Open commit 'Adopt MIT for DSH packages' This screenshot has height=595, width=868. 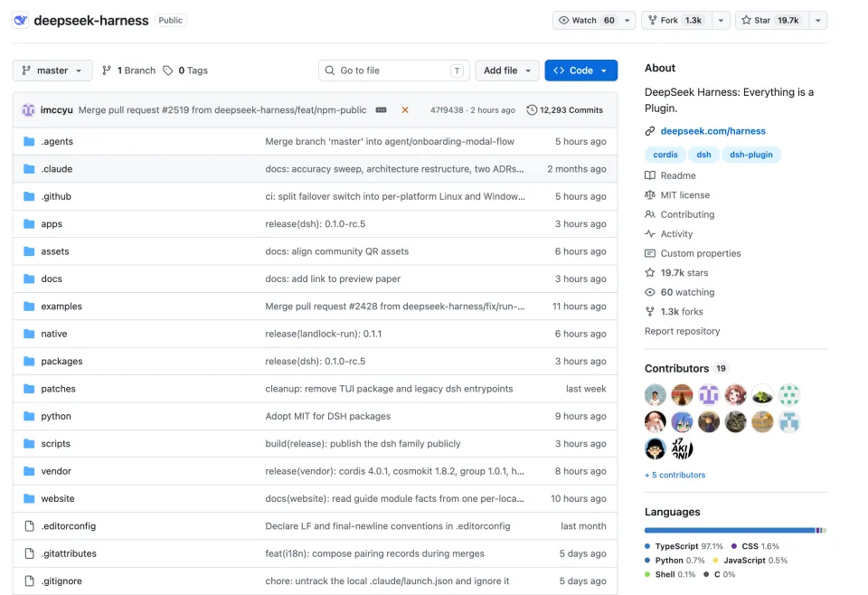327,416
